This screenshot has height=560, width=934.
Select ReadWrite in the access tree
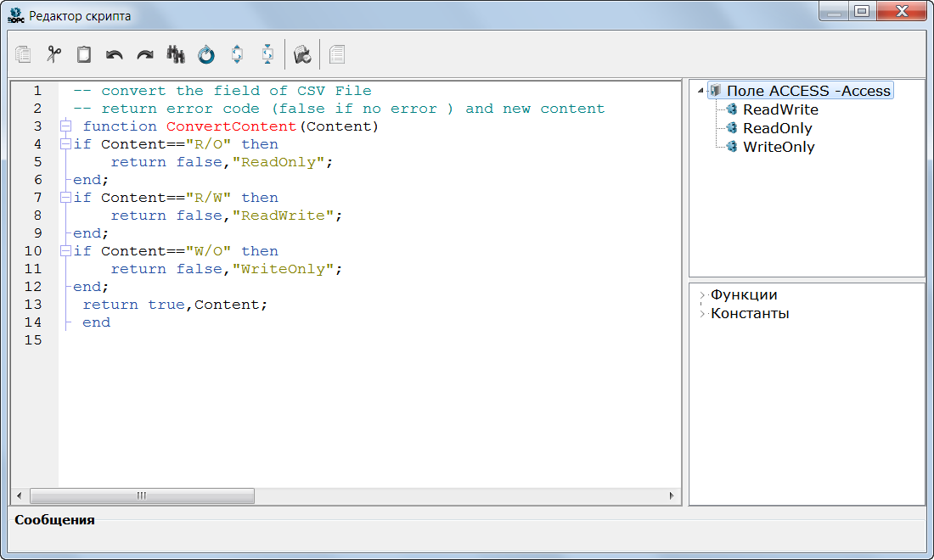(x=780, y=109)
